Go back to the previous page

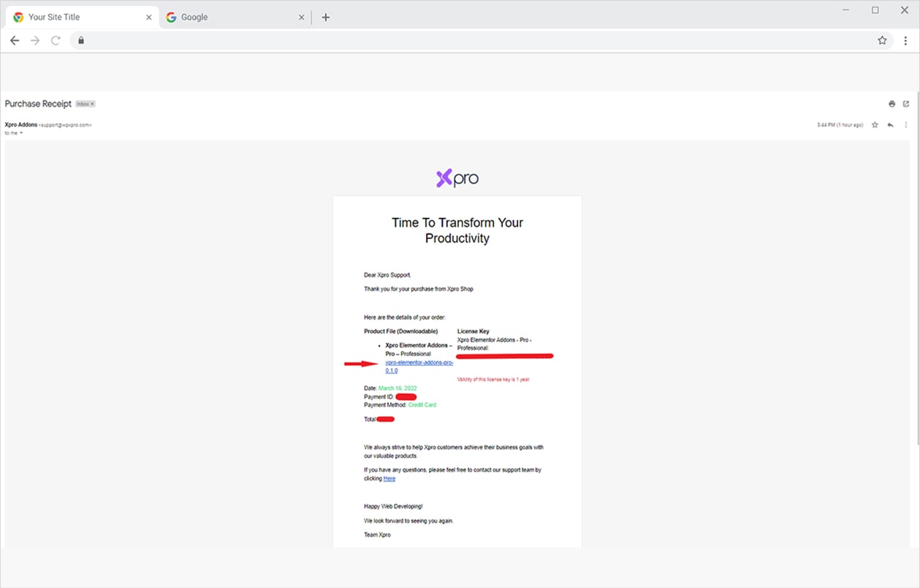click(x=15, y=40)
